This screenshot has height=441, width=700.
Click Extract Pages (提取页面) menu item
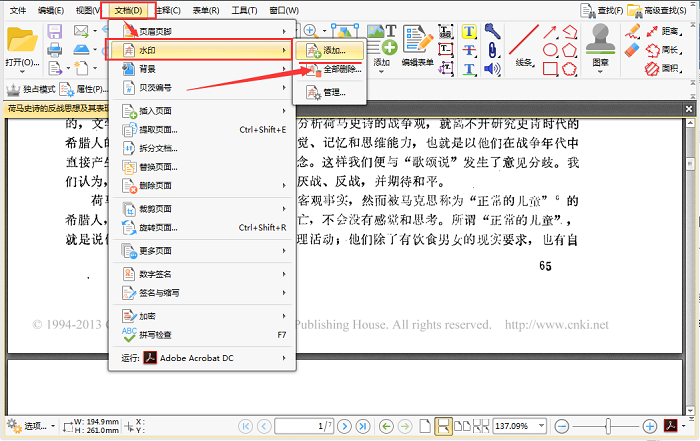(202, 129)
